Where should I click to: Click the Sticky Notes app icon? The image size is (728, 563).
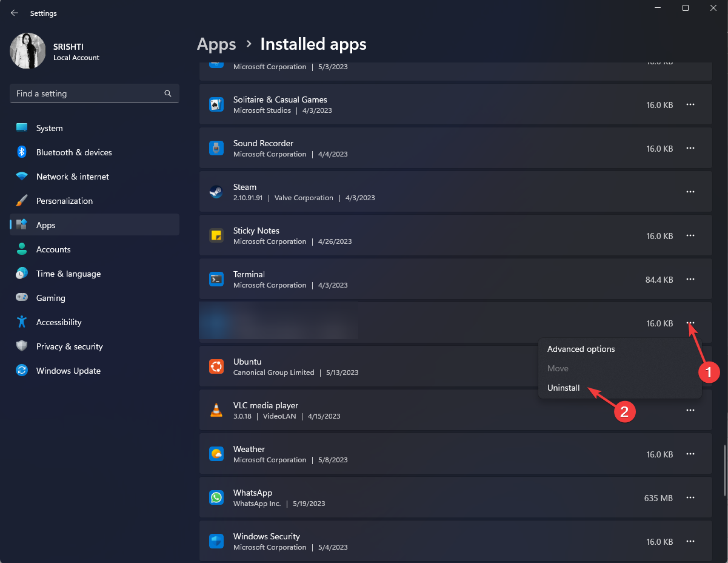pyautogui.click(x=216, y=235)
